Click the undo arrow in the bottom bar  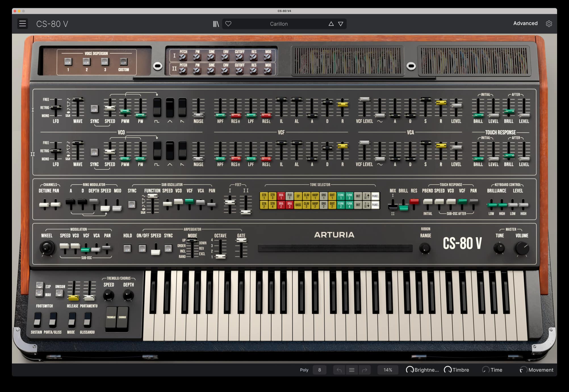click(339, 370)
